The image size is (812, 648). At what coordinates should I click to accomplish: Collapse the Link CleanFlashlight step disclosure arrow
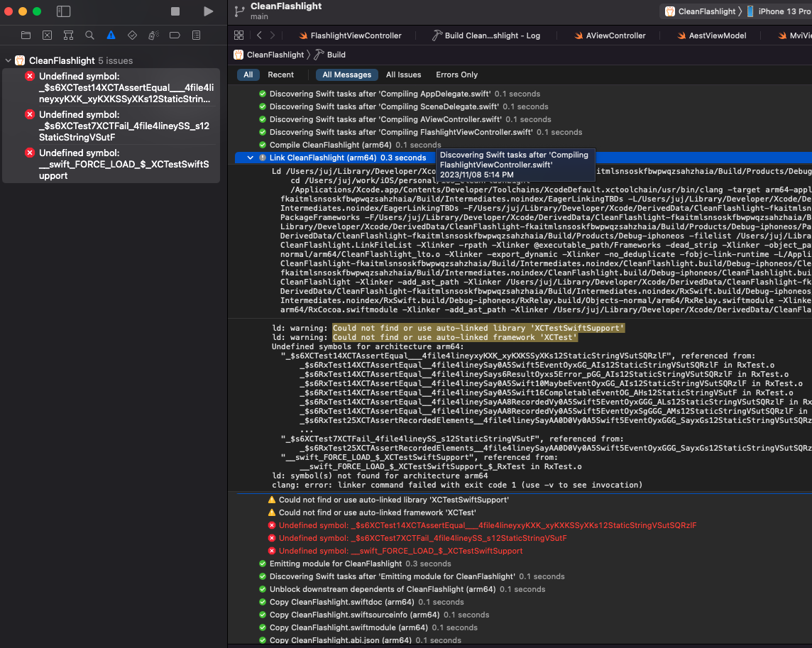click(x=250, y=158)
